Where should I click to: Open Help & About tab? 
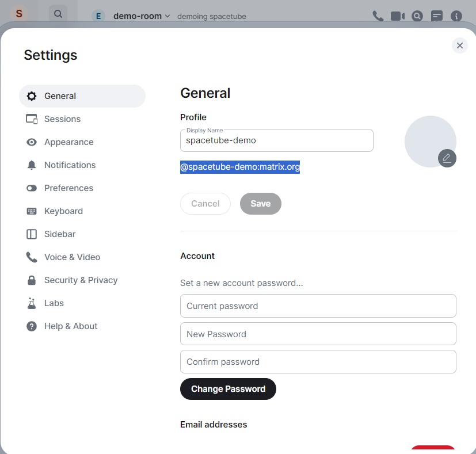82,326
